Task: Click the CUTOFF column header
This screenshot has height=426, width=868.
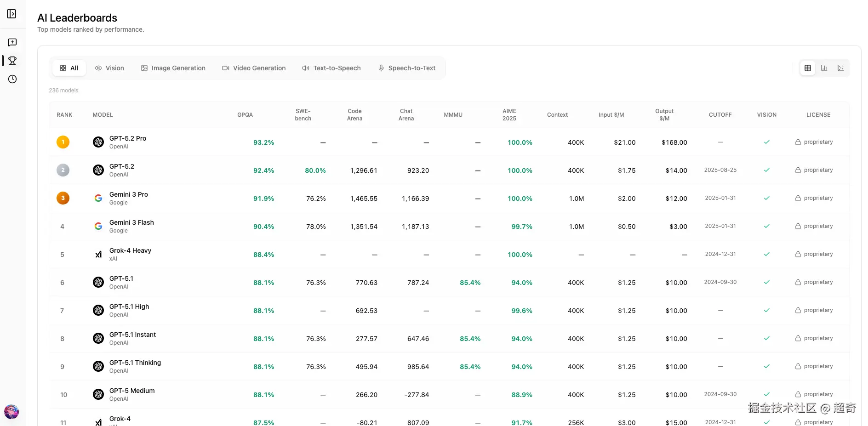Action: coord(720,115)
